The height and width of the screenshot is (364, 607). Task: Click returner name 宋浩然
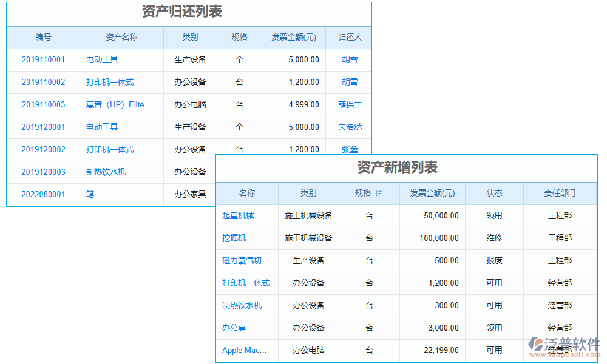(x=350, y=127)
